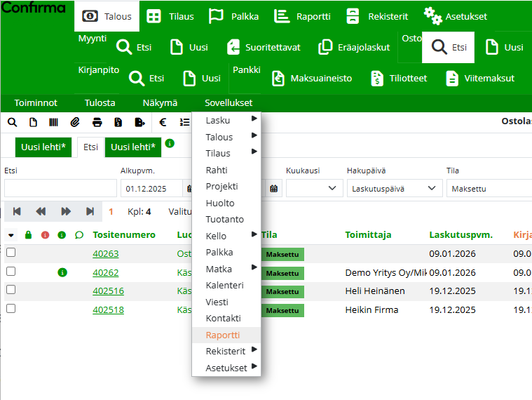The image size is (532, 400).
Task: Click the paperclip attachment icon
Action: (x=75, y=122)
